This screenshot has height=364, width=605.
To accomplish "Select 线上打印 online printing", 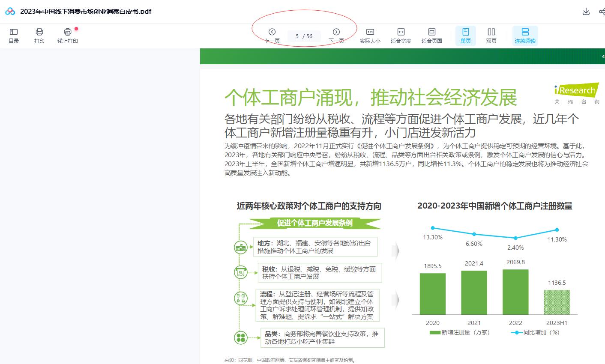I will pos(67,36).
